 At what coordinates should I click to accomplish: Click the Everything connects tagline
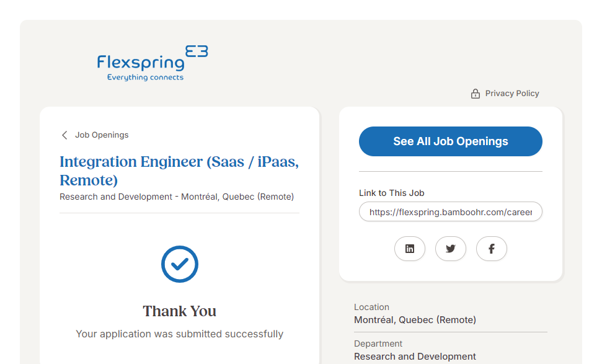coord(146,78)
